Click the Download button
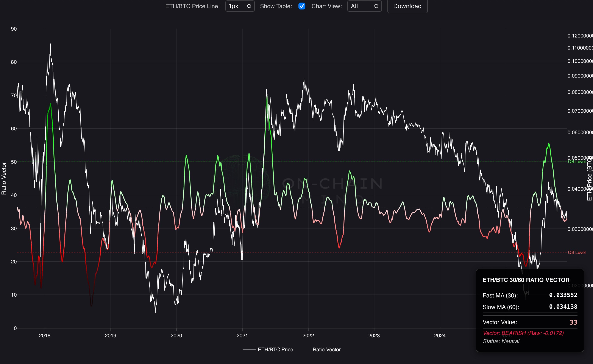Image resolution: width=593 pixels, height=364 pixels. coord(407,6)
